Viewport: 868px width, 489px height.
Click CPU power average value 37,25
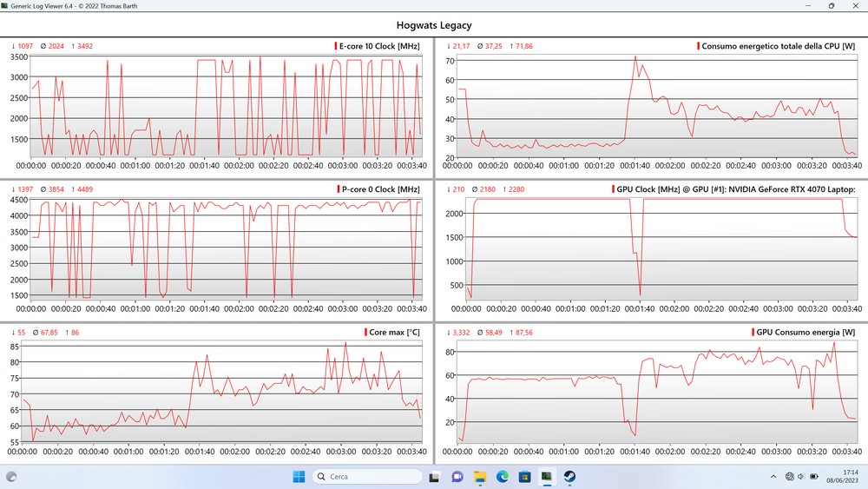coord(494,46)
